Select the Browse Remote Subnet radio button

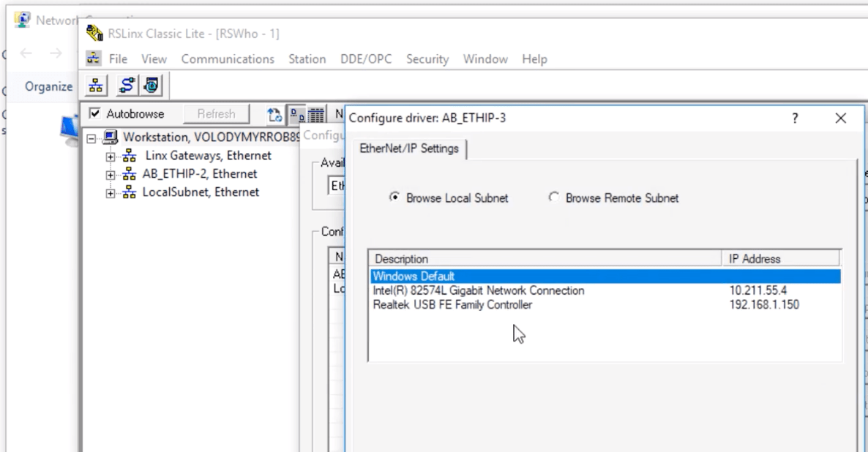point(555,197)
